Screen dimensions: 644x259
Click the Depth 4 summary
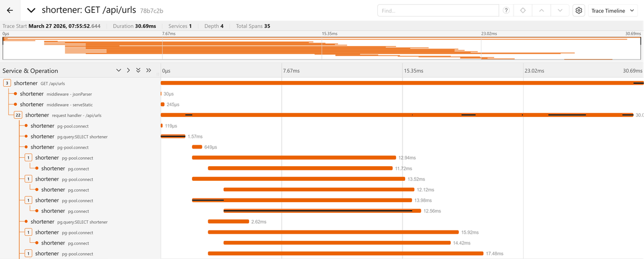(x=214, y=26)
